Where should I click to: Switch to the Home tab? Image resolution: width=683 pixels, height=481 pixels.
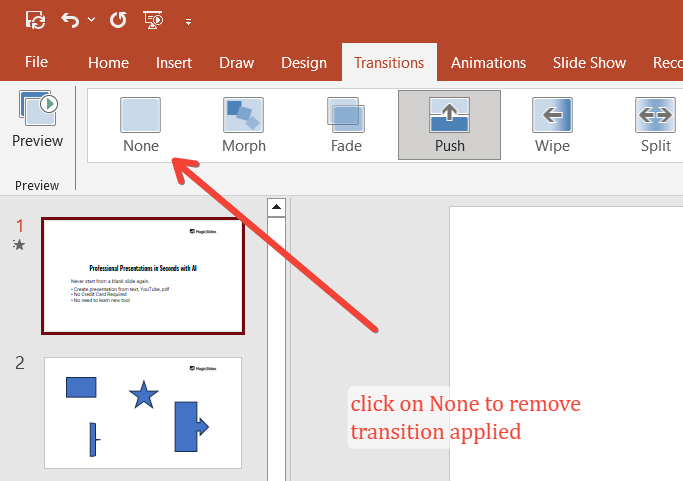(108, 63)
